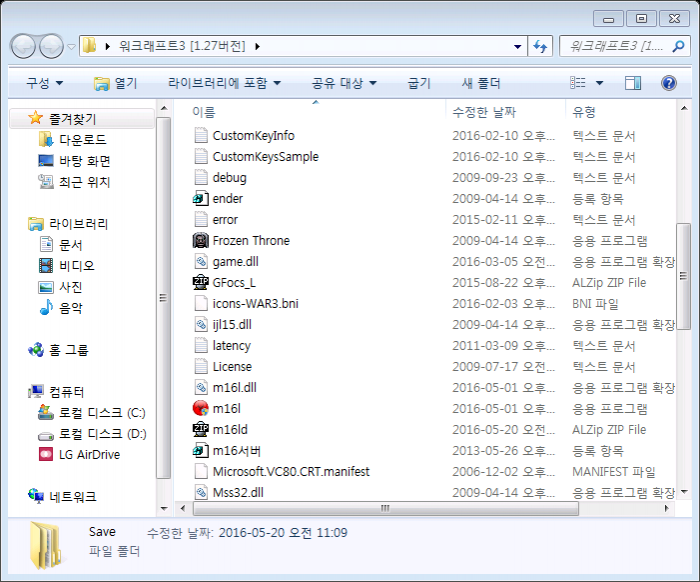700x582 pixels.
Task: Click the file list horizontal scrollbar thumb
Action: click(386, 508)
